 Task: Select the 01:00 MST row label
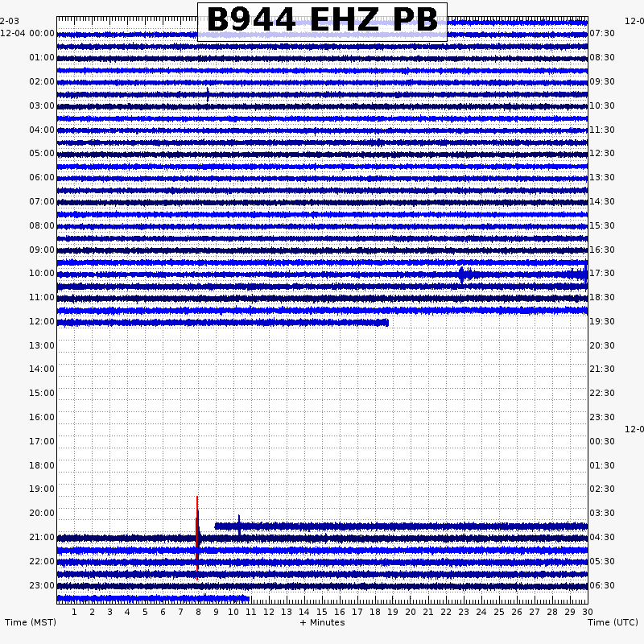[42, 57]
